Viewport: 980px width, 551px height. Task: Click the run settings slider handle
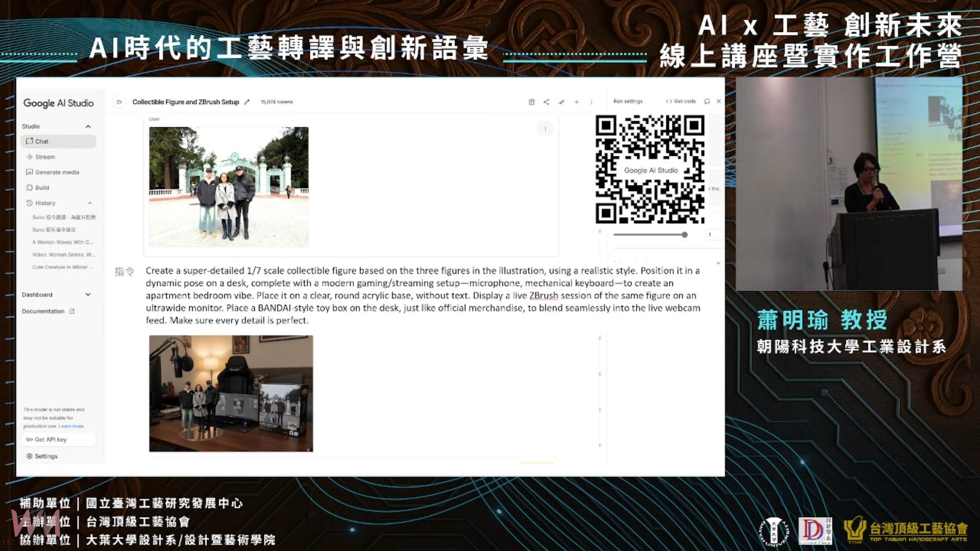684,235
